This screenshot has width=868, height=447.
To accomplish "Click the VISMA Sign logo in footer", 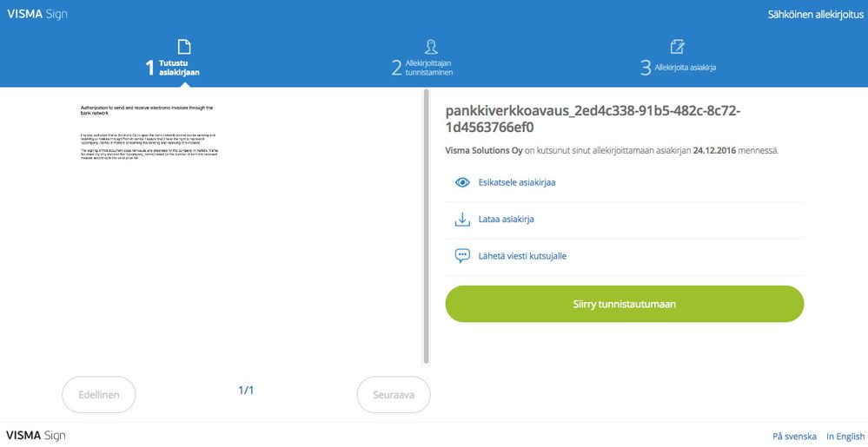I will point(36,436).
